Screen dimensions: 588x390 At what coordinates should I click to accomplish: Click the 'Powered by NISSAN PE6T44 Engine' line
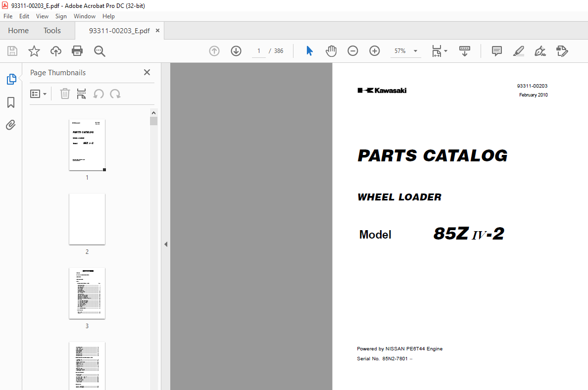point(400,349)
